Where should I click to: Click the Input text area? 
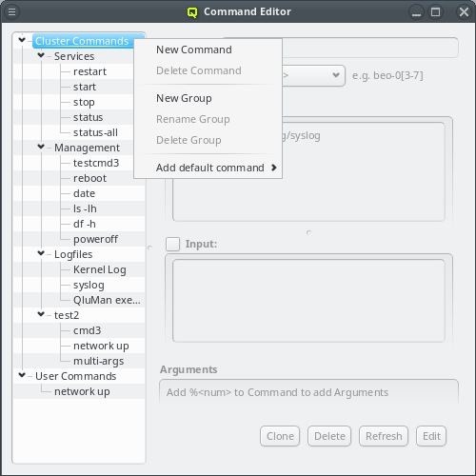pos(308,301)
